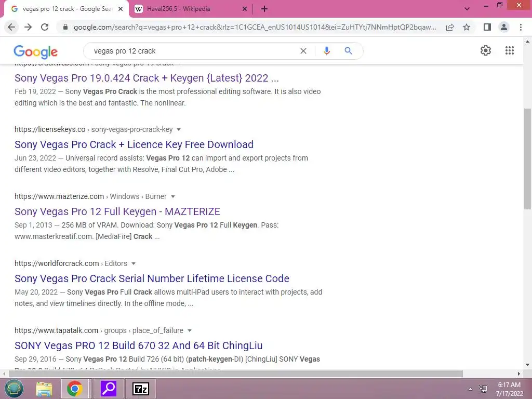Expand options arrow beside mazterize.com URL
Viewport: 532px width, 399px height.
172,197
